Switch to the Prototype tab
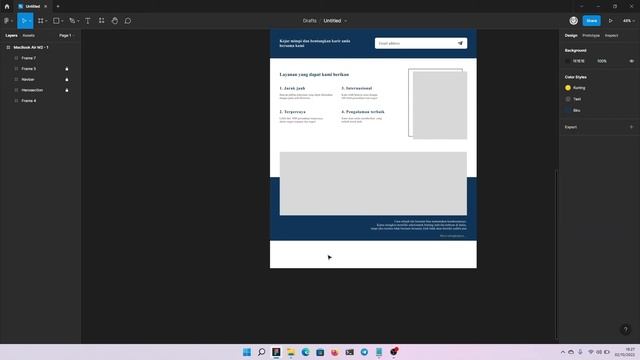640x360 pixels. click(591, 36)
